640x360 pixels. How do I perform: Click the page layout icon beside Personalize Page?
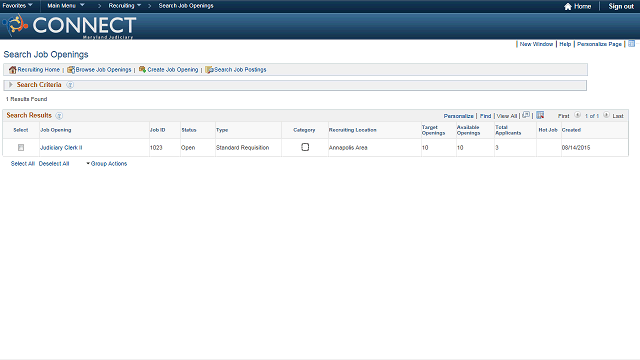click(631, 44)
